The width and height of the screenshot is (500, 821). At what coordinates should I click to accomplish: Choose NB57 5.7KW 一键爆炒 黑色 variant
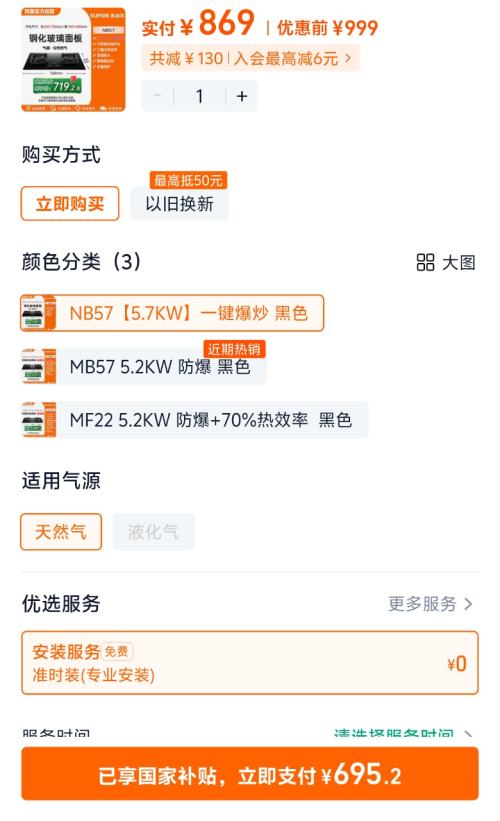pyautogui.click(x=172, y=313)
